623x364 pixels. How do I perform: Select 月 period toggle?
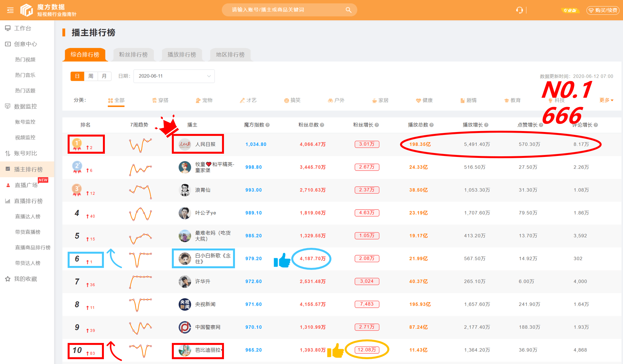(104, 76)
